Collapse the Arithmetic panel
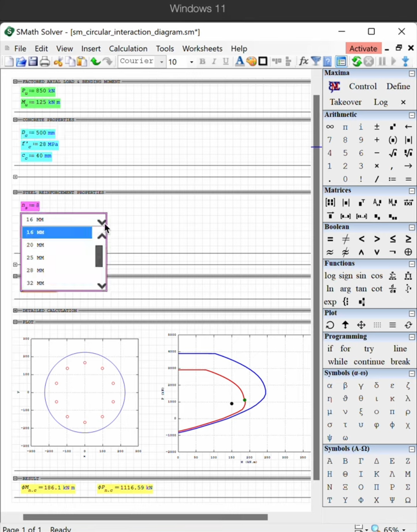 click(x=412, y=115)
